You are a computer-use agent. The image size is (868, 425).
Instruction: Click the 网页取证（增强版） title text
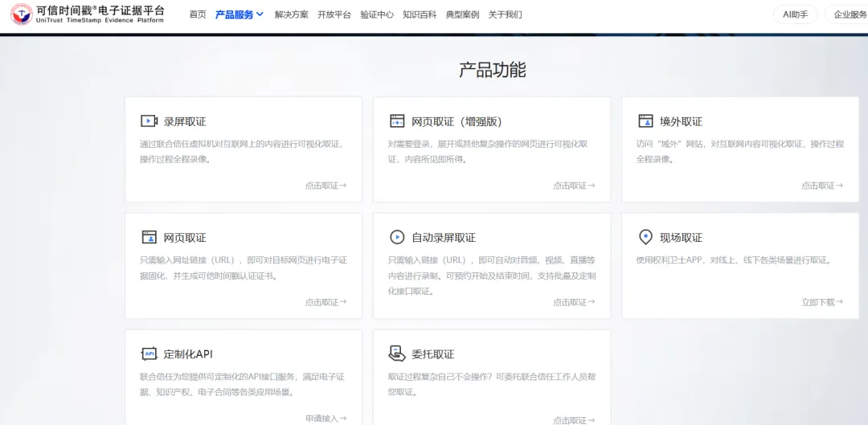click(457, 122)
